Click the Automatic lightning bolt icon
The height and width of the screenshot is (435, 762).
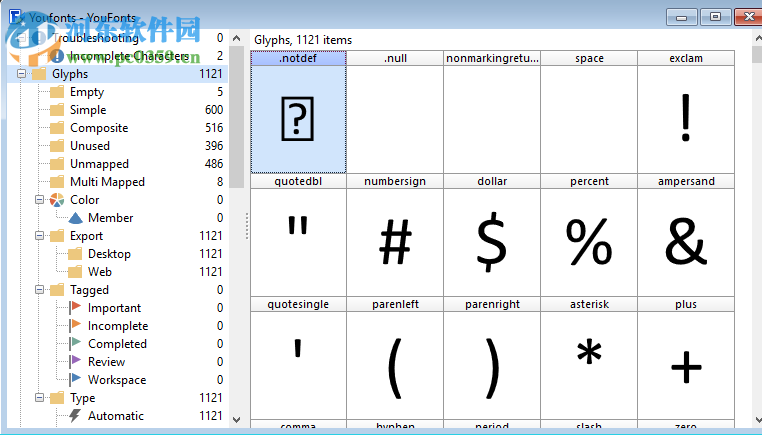pyautogui.click(x=75, y=416)
